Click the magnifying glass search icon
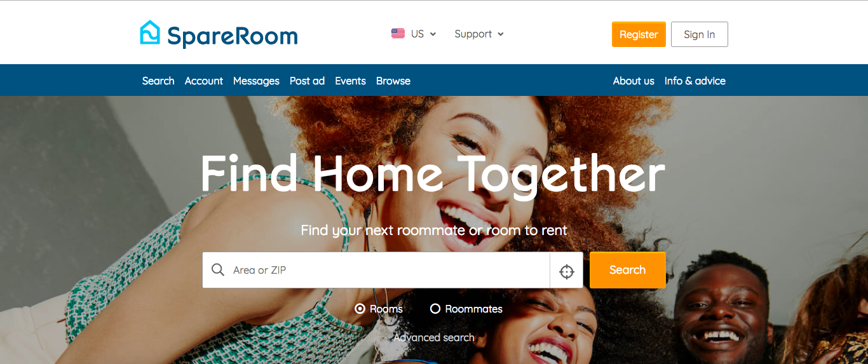The height and width of the screenshot is (364, 868). 218,270
